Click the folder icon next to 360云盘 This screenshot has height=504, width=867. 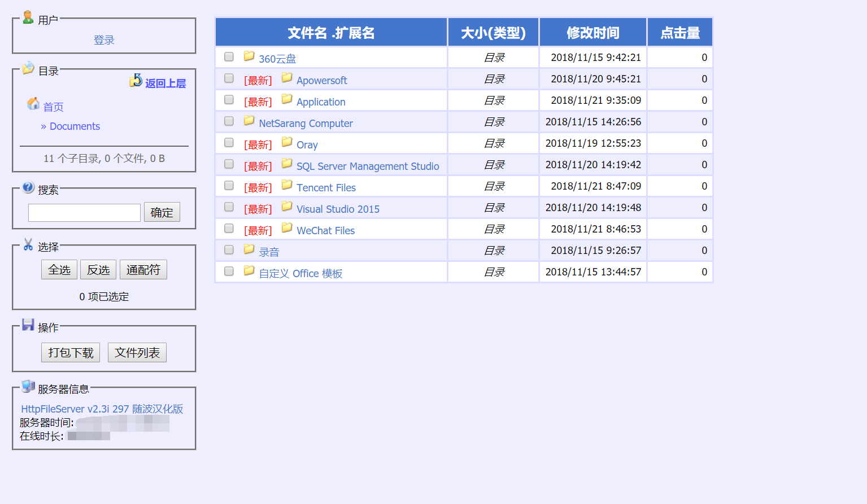pos(249,56)
